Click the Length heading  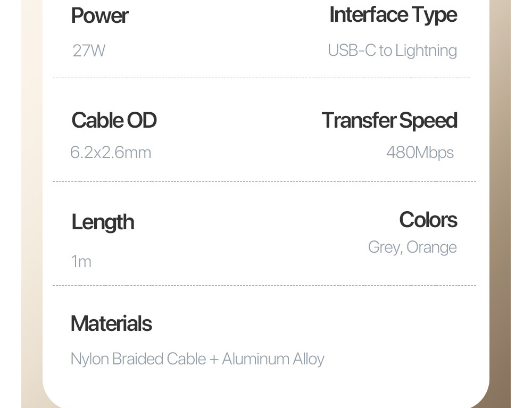click(x=103, y=222)
